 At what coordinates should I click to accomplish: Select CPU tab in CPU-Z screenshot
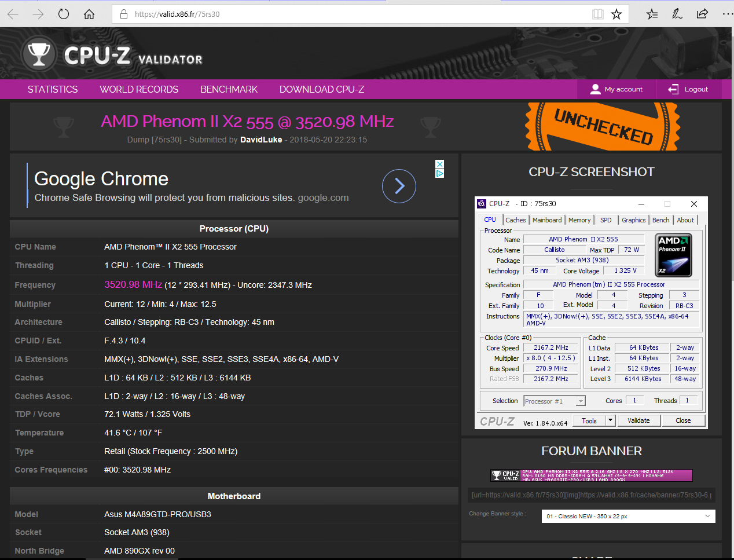(490, 219)
